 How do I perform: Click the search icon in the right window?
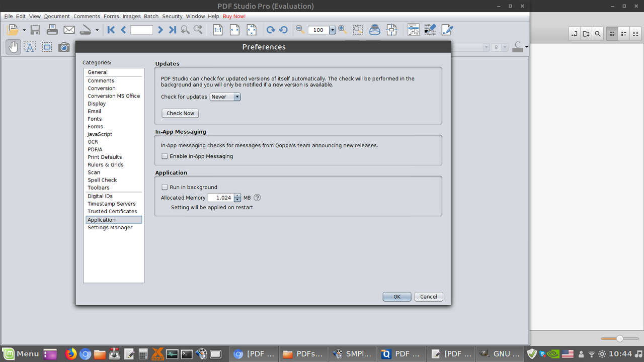click(597, 34)
